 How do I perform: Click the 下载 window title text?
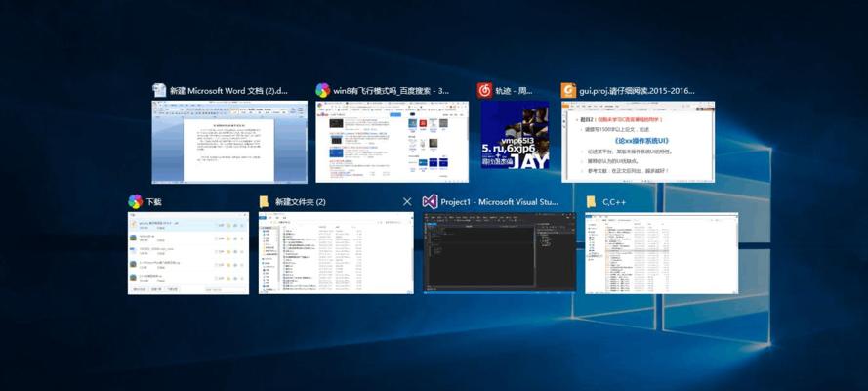coord(154,202)
